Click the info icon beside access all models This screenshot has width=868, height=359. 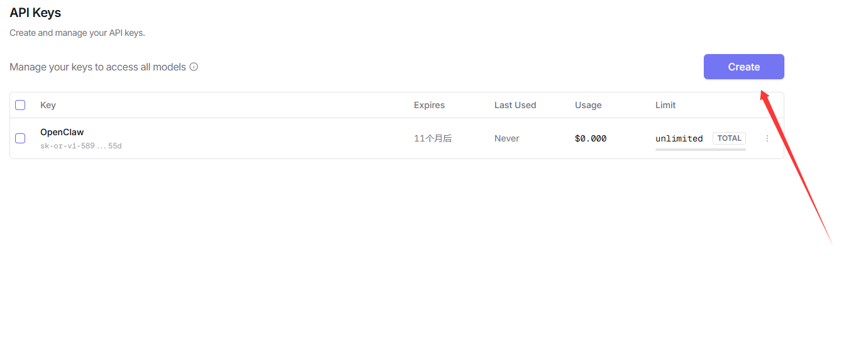coord(194,67)
